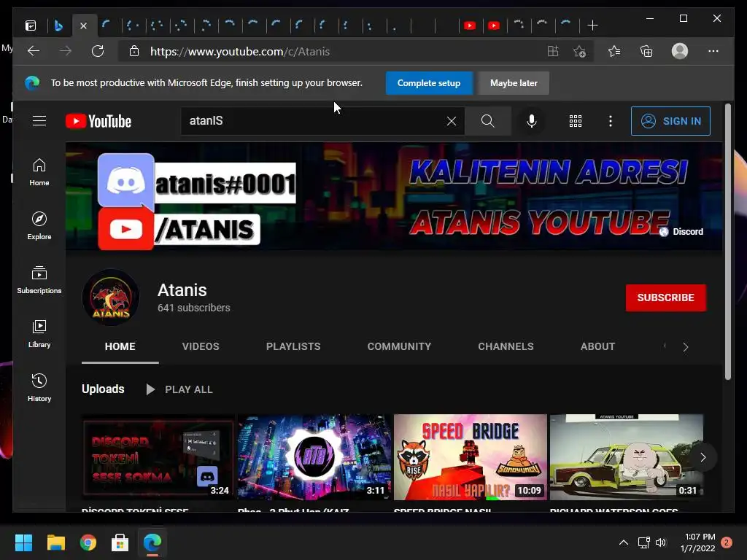The width and height of the screenshot is (747, 560).
Task: View site information lock icon
Action: [x=134, y=51]
